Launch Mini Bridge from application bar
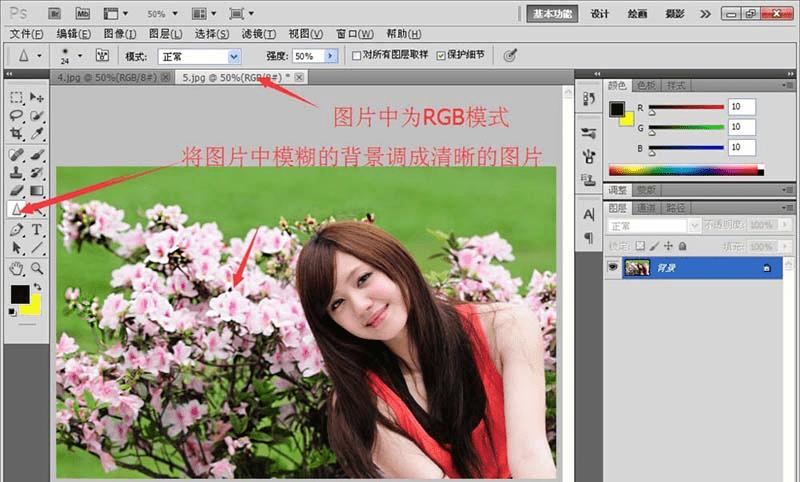The height and width of the screenshot is (482, 800). [83, 14]
